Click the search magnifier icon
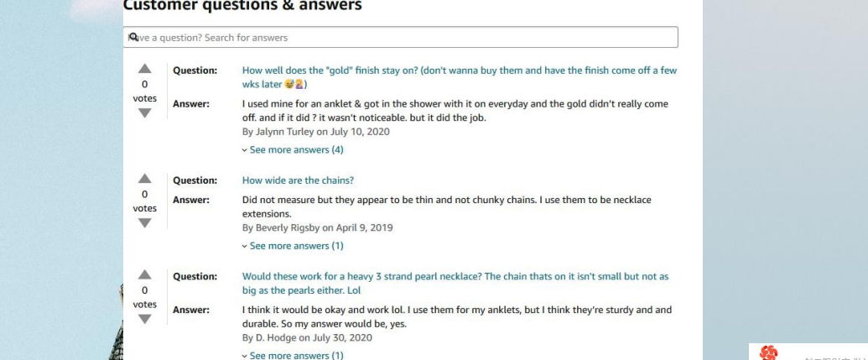Viewport: 868px width, 360px height. click(x=133, y=37)
